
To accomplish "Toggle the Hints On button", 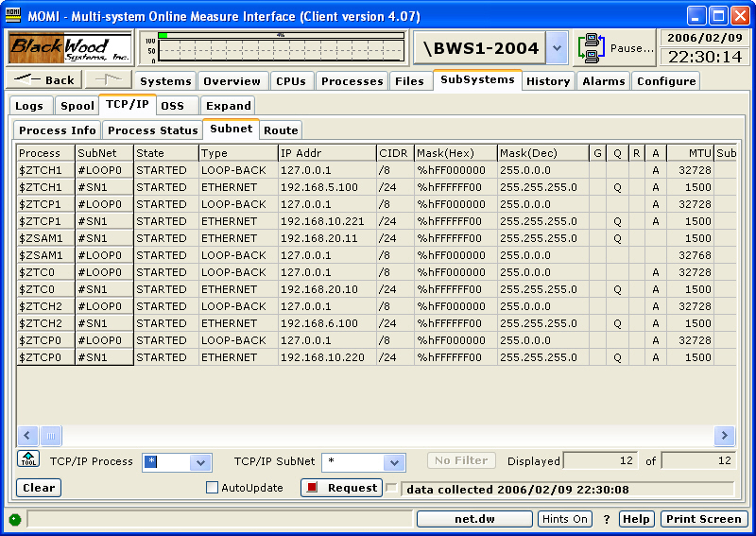I will (x=564, y=519).
